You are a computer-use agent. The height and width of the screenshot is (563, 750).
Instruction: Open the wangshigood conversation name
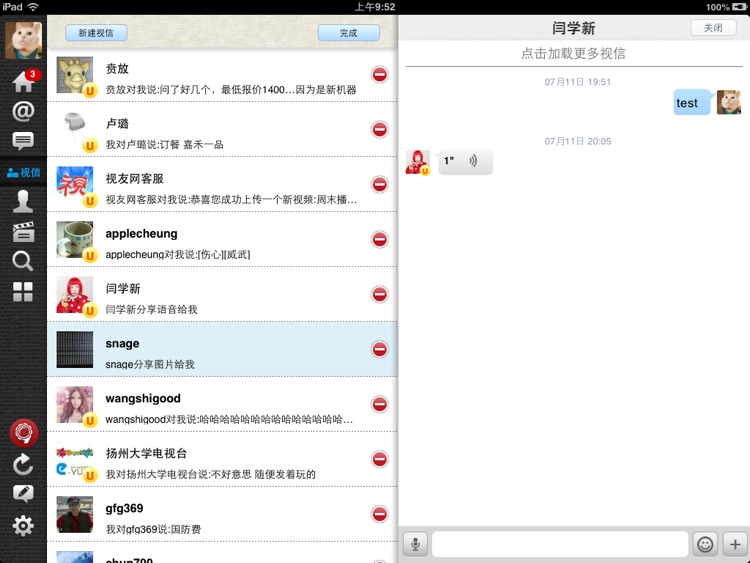[x=143, y=398]
